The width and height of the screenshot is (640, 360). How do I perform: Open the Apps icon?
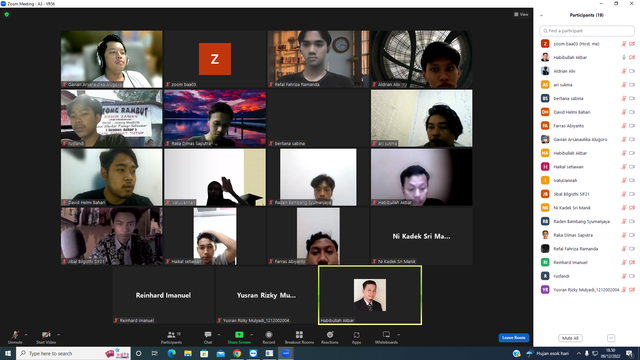click(356, 337)
